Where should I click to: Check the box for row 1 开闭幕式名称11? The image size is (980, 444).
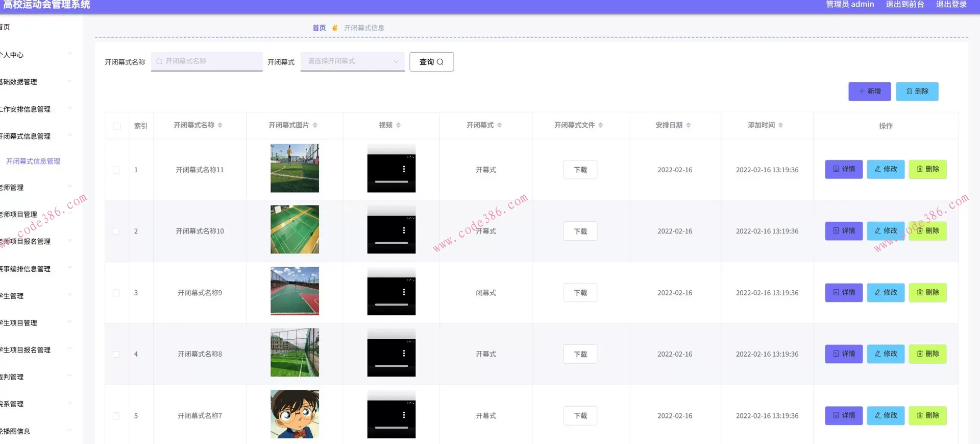[116, 170]
